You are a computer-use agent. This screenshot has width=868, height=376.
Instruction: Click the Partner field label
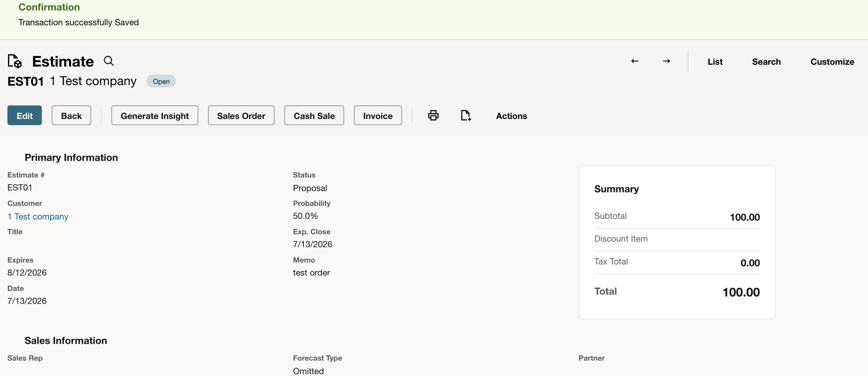(591, 358)
